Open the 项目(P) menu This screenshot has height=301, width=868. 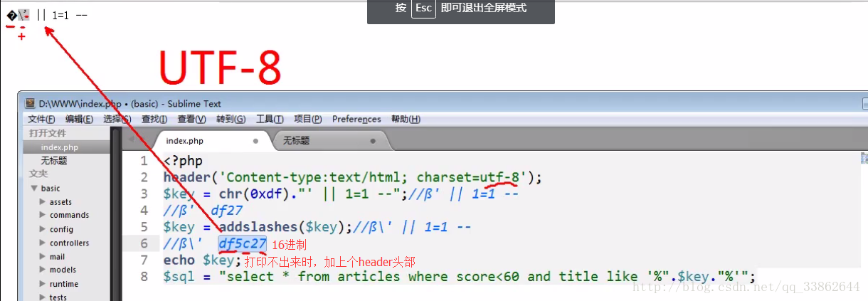coord(307,119)
